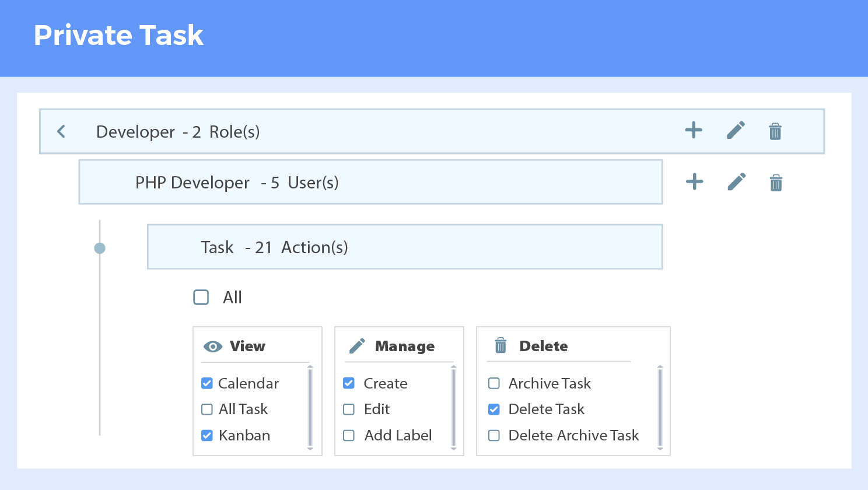
Task: Expand the PHP Developer - 5 User(s) row
Action: coord(371,182)
